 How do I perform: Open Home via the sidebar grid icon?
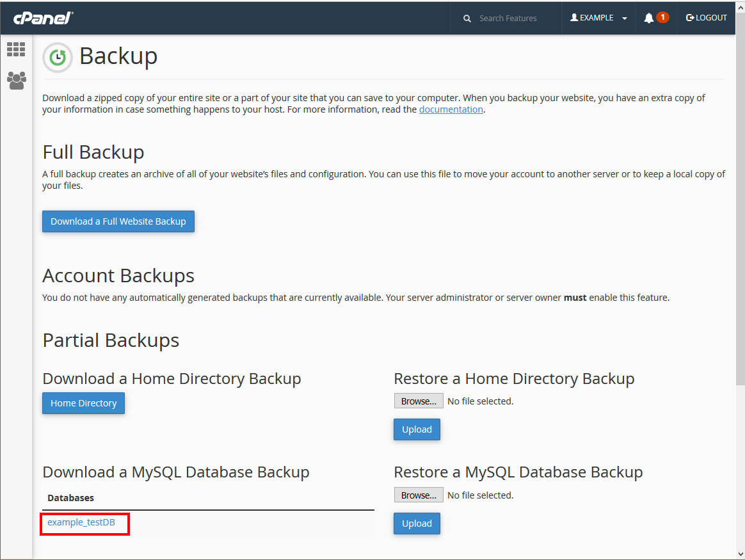click(16, 49)
